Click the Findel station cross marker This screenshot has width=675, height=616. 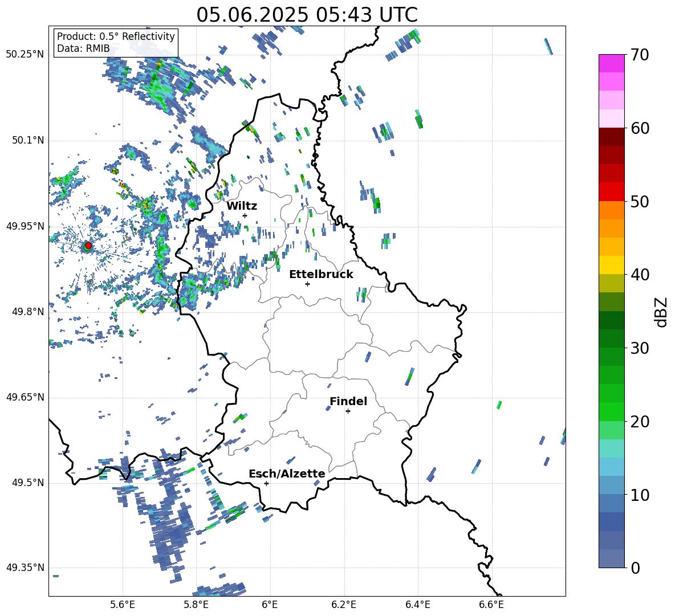pos(348,411)
